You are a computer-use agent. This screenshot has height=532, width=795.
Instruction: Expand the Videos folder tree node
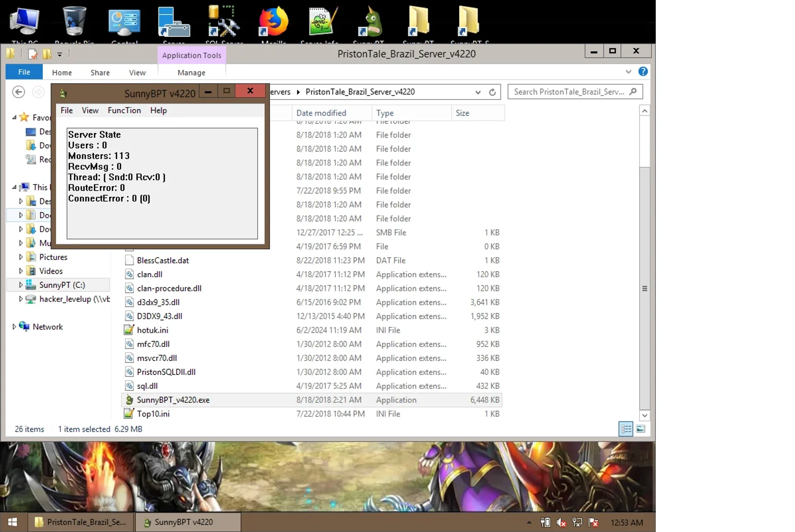click(x=20, y=271)
